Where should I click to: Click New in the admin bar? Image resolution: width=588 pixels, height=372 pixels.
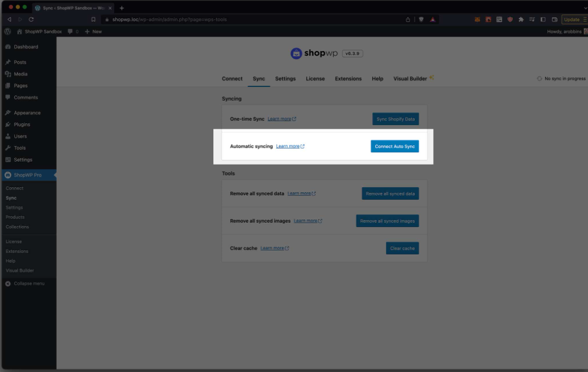click(93, 31)
